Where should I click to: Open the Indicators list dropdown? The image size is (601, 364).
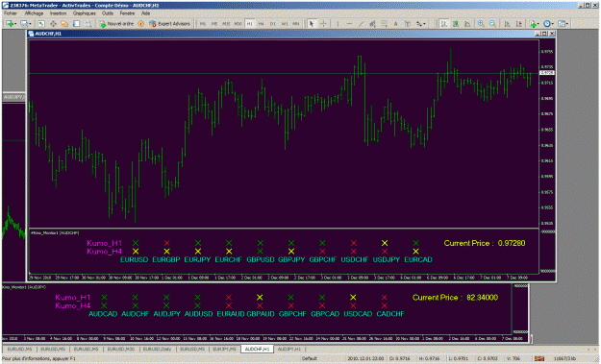(534, 24)
